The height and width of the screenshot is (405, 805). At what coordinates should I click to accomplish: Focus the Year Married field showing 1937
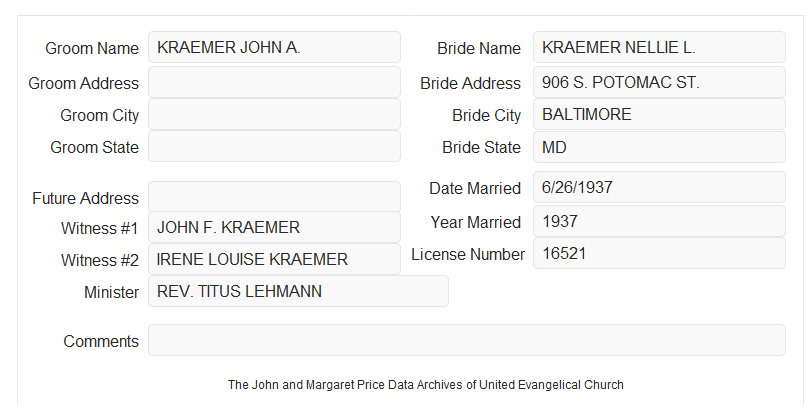pyautogui.click(x=659, y=221)
